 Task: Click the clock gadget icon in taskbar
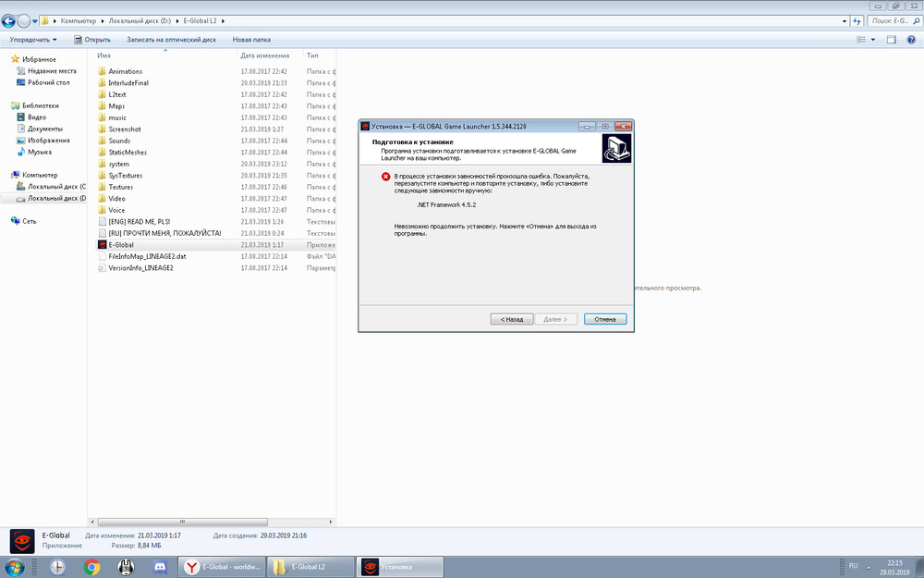click(57, 567)
